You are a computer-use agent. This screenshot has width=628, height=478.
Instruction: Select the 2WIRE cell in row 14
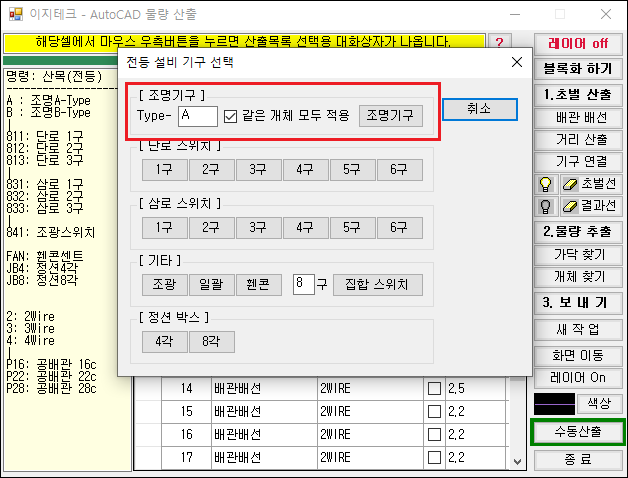(370, 388)
